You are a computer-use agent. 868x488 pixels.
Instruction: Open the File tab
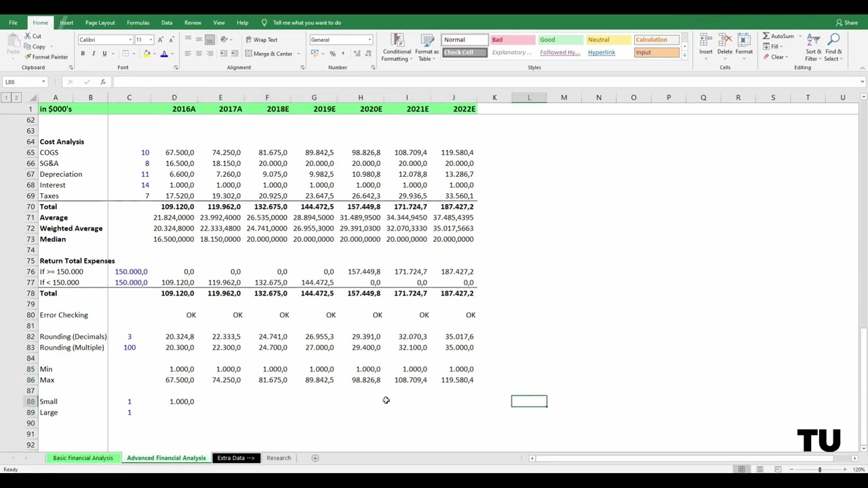(x=13, y=22)
